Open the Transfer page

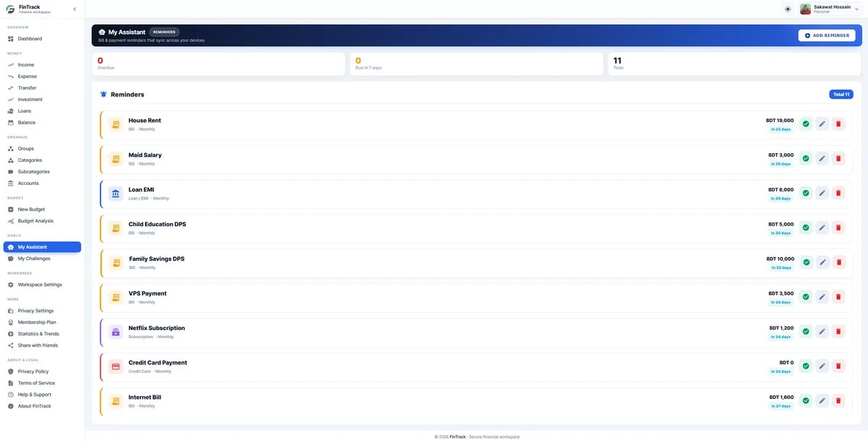pyautogui.click(x=42, y=88)
